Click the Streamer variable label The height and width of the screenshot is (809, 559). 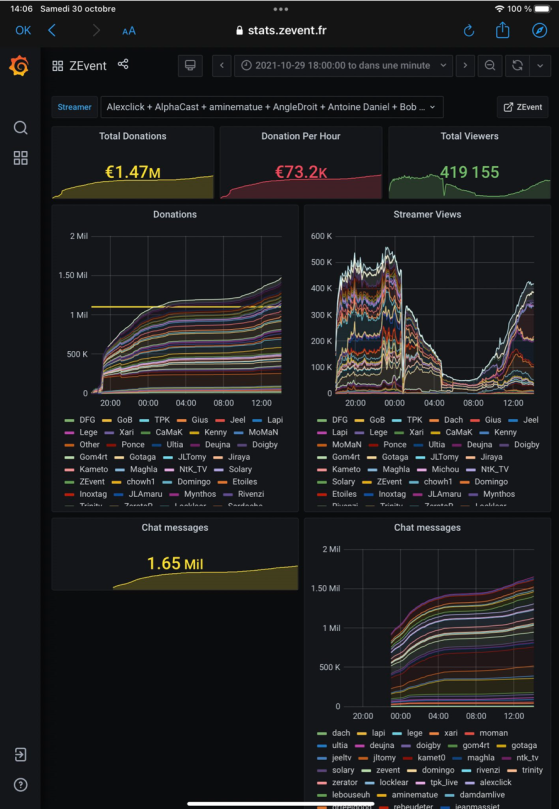[74, 107]
